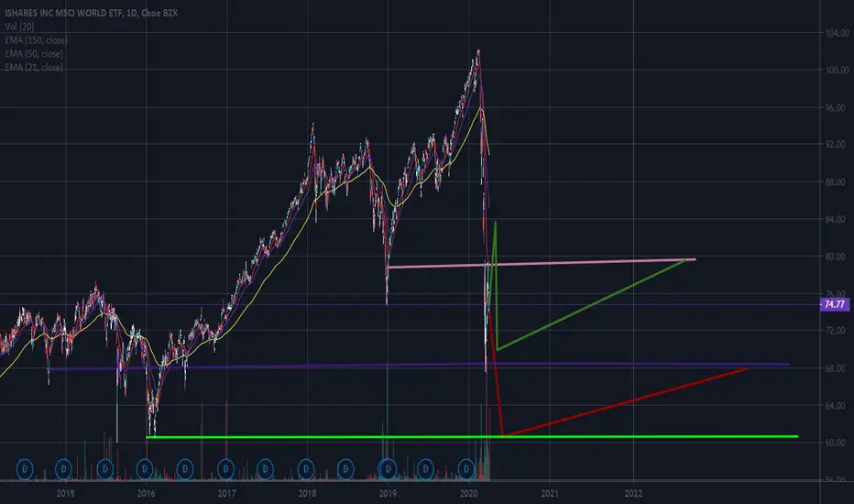Click the 72.00 price axis label
854x504 pixels.
click(837, 331)
